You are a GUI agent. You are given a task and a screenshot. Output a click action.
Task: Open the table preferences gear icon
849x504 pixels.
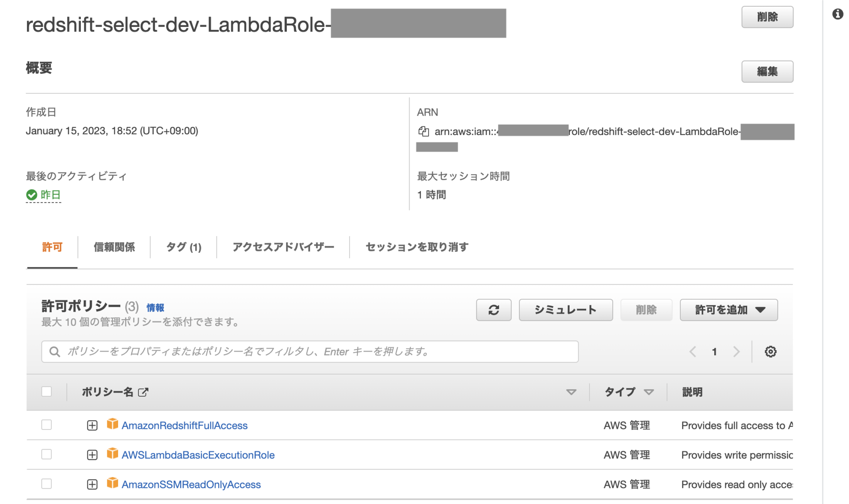coord(770,351)
